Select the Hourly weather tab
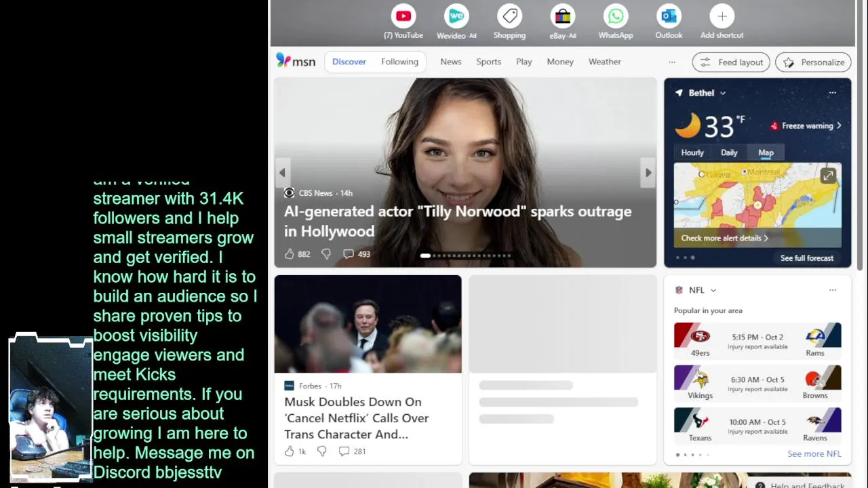The height and width of the screenshot is (488, 868). (x=692, y=152)
